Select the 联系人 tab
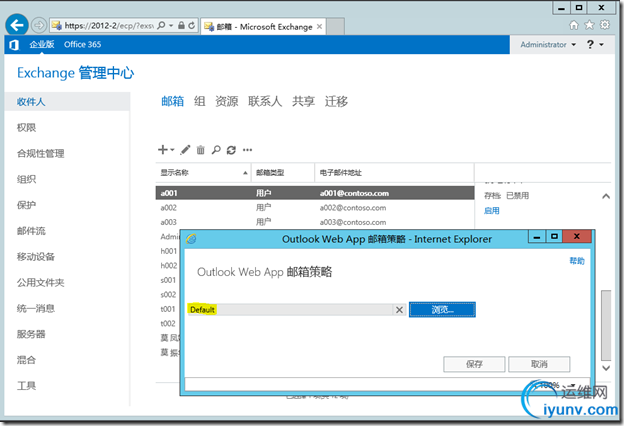Viewport: 624px width, 426px height. pos(265,101)
